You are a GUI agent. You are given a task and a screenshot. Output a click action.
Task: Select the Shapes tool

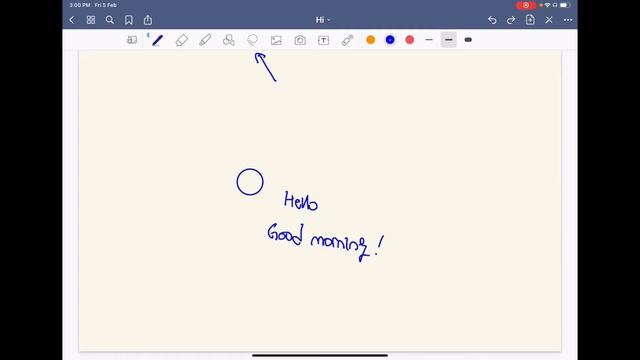229,40
